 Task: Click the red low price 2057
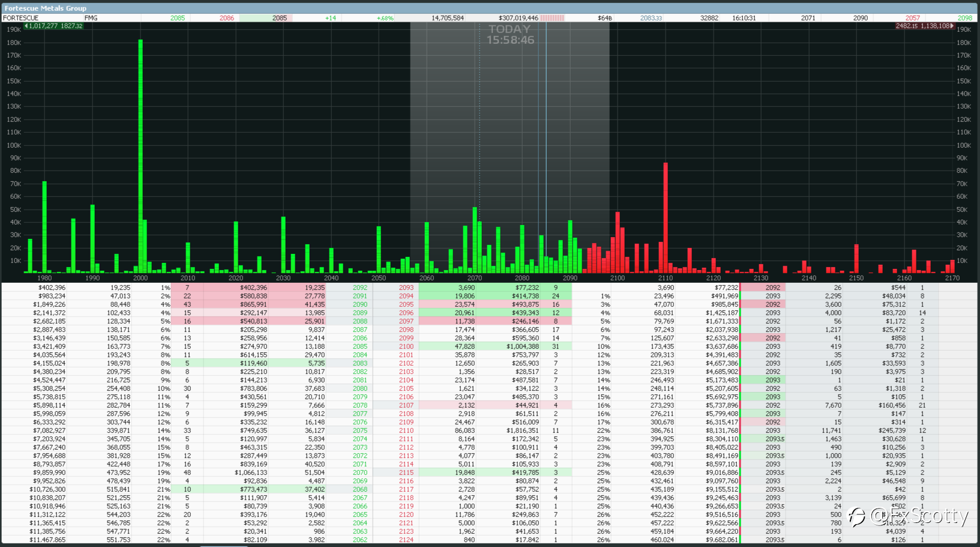(912, 18)
